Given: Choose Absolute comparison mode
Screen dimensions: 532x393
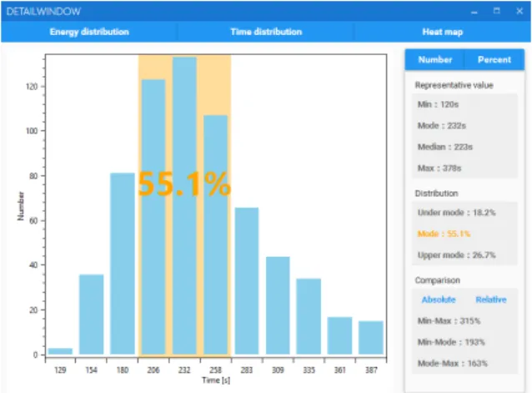Looking at the screenshot, I should point(439,300).
